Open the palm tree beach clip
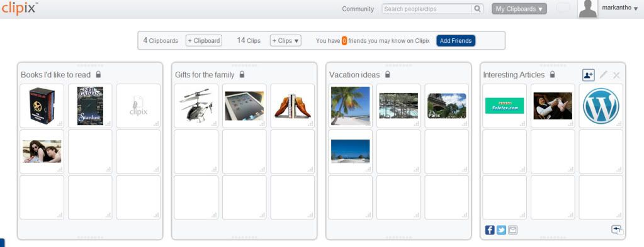 (x=351, y=106)
